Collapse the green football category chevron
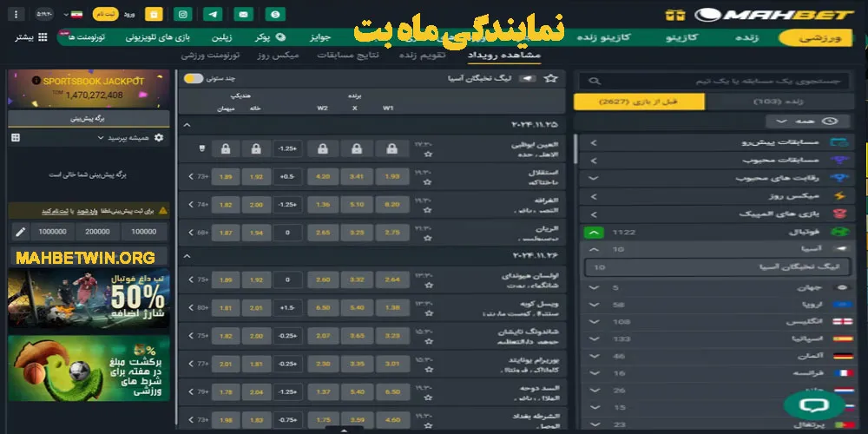This screenshot has width=868, height=434. pyautogui.click(x=594, y=233)
